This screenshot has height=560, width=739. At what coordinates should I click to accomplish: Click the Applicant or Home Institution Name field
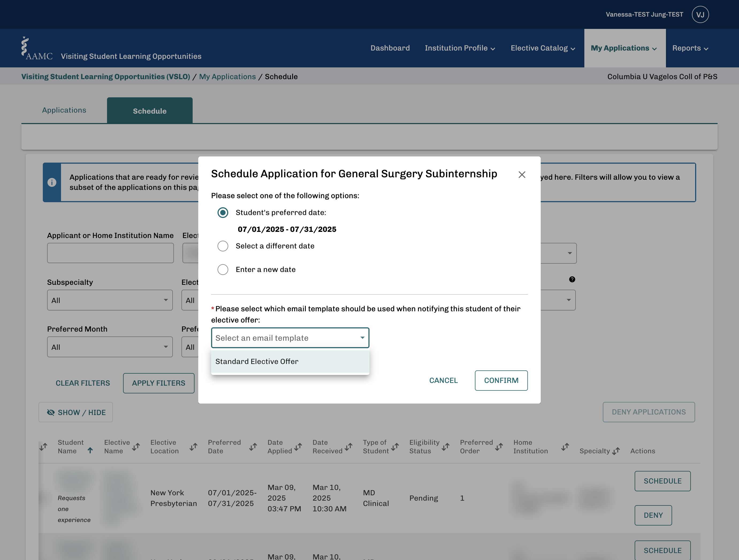[110, 253]
